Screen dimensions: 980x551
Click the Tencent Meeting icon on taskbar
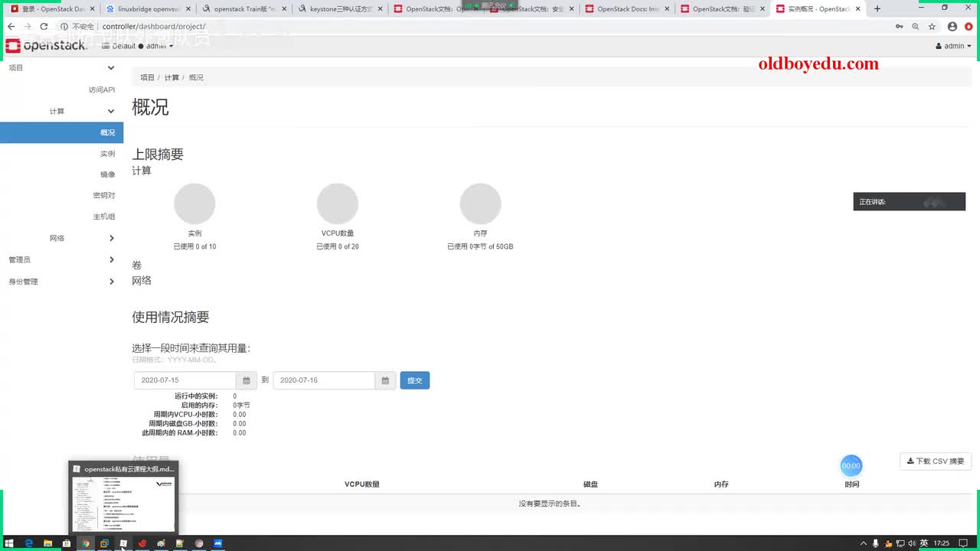217,543
